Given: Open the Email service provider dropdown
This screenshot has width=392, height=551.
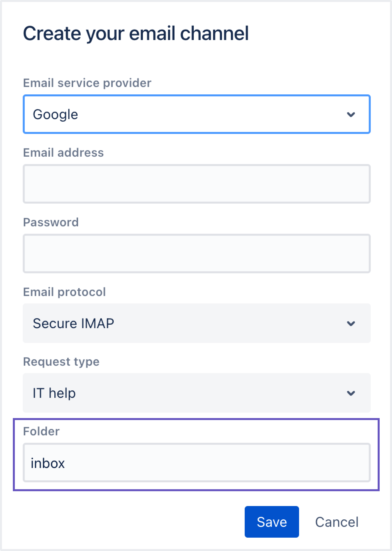Looking at the screenshot, I should coord(196,114).
